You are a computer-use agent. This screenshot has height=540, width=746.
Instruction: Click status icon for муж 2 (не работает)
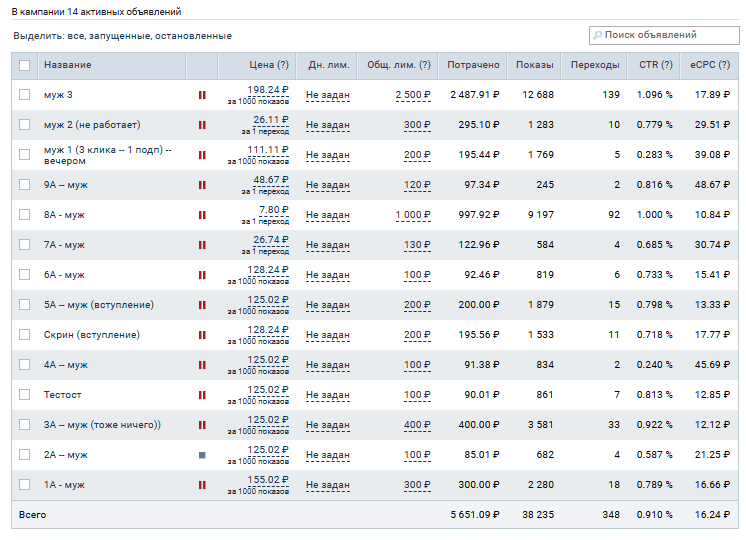[202, 125]
